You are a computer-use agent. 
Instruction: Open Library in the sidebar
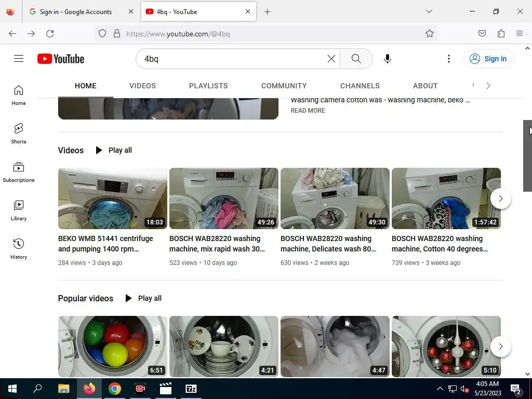[x=19, y=211]
